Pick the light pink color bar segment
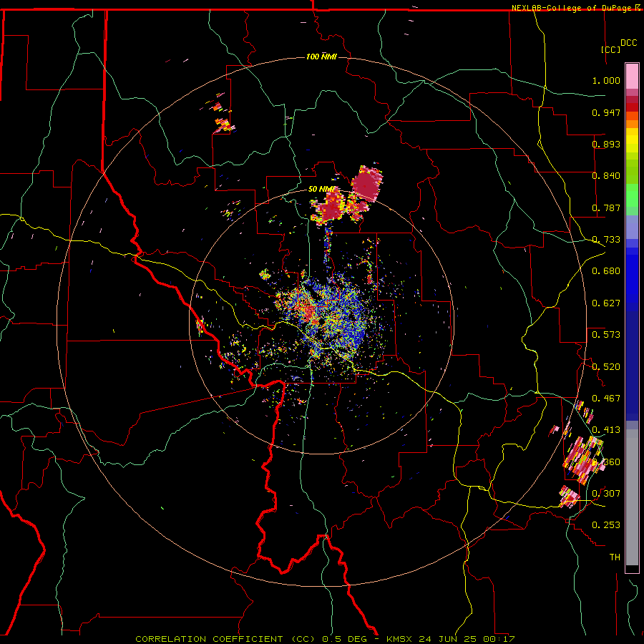This screenshot has height=644, width=644. coord(632,76)
